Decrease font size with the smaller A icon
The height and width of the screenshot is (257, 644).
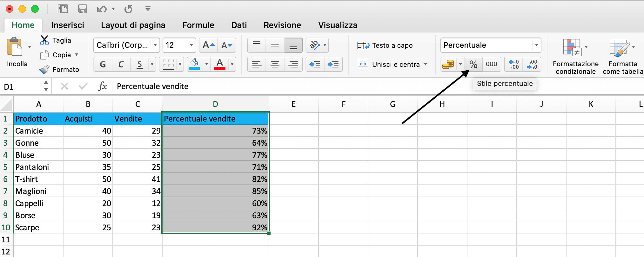[x=227, y=45]
